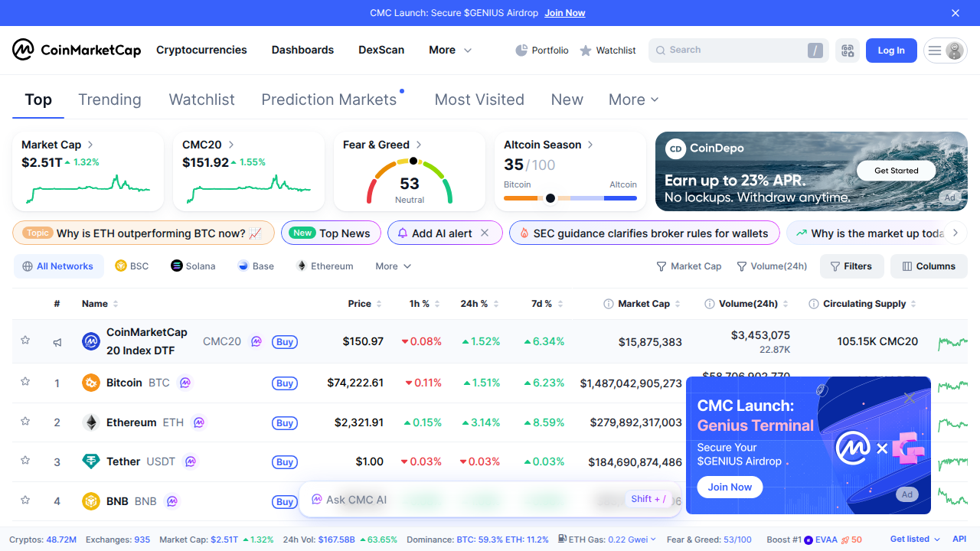Click the QR code app download icon

pos(848,50)
